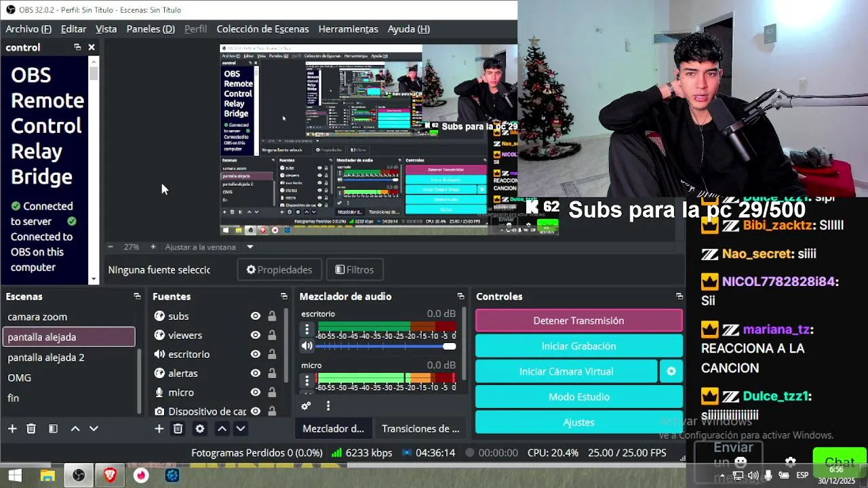
Task: Select the OMG scene
Action: (69, 378)
